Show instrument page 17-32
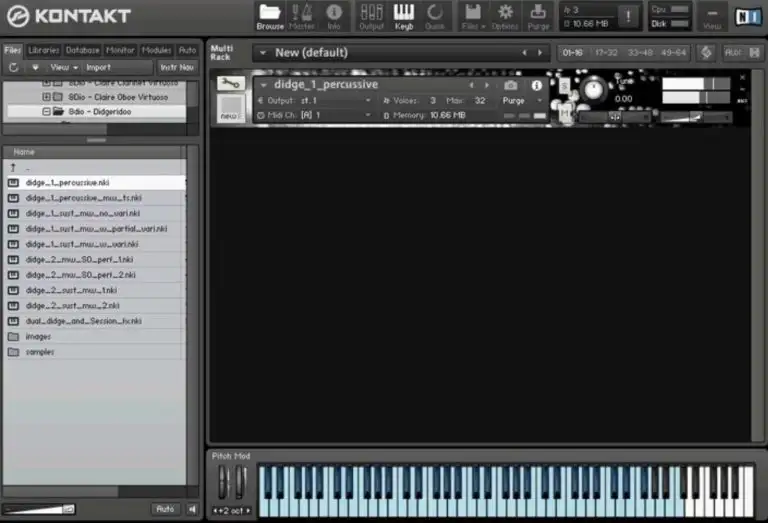 606,52
